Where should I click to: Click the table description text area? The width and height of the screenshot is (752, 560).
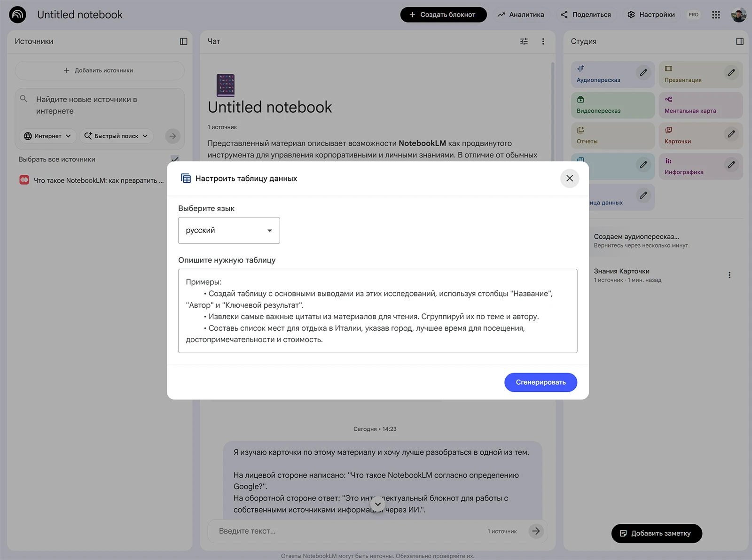pos(377,311)
